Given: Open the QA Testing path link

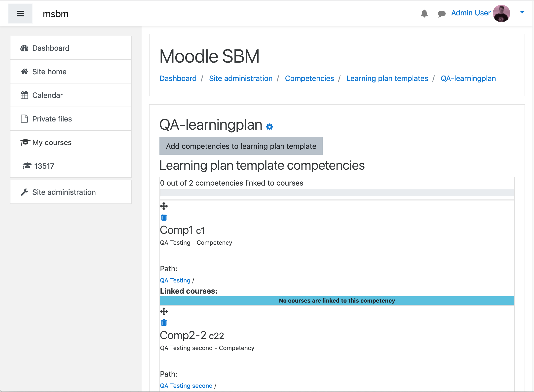Looking at the screenshot, I should 175,280.
